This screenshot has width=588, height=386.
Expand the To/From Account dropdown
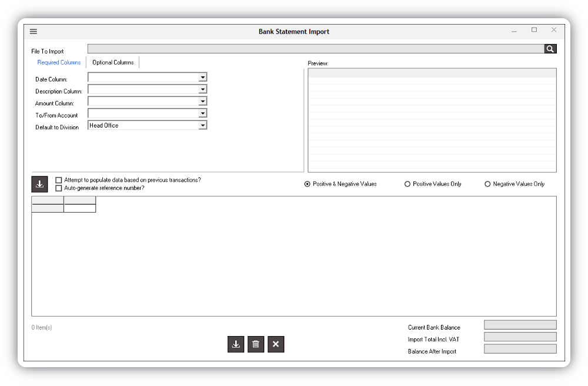202,113
